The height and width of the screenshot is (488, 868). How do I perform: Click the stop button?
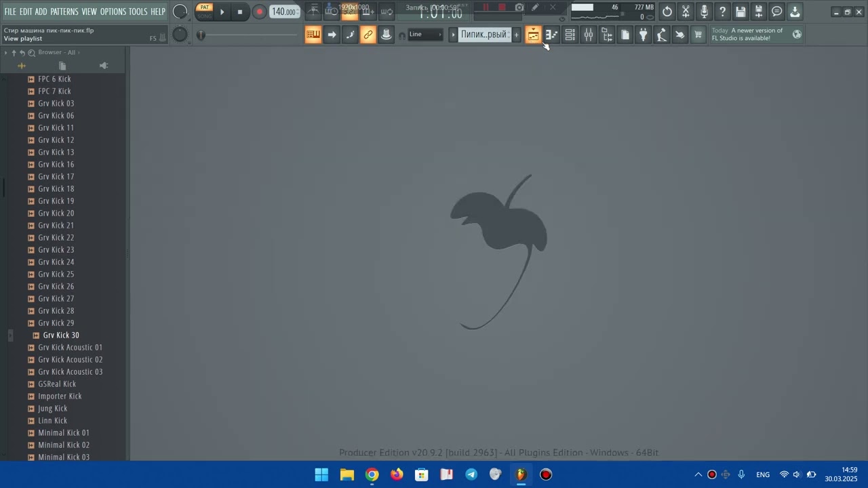tap(240, 12)
